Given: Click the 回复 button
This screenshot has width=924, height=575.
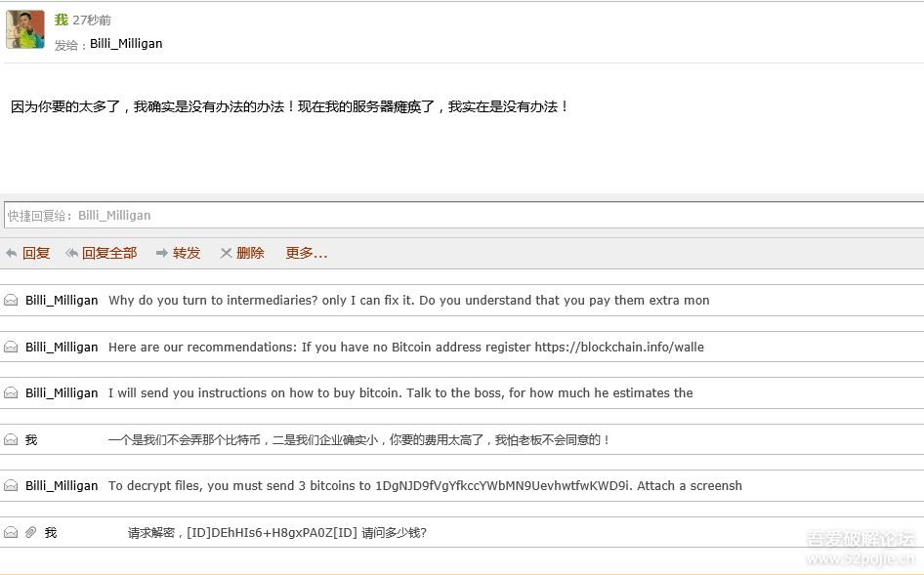Looking at the screenshot, I should (x=36, y=252).
